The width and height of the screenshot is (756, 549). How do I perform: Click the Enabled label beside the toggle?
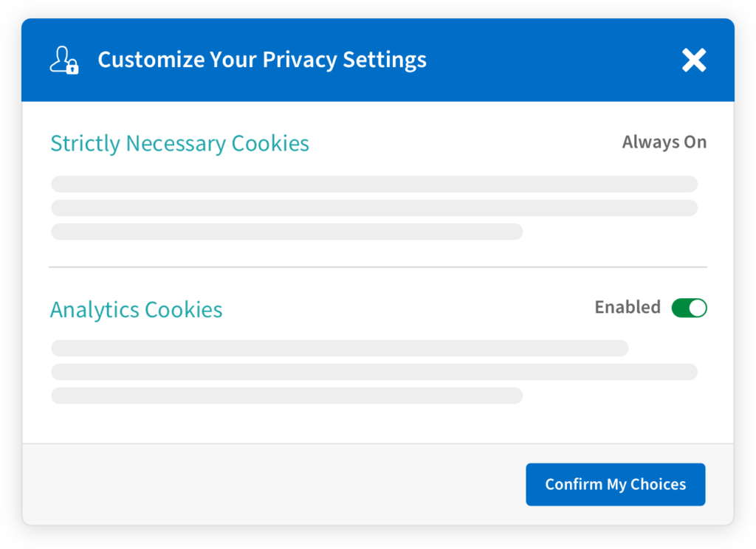pos(628,307)
